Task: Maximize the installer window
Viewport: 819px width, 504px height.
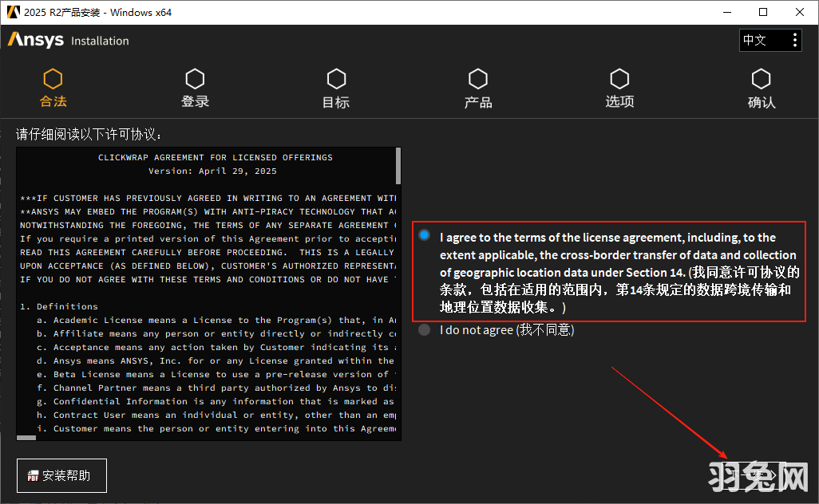Action: [763, 12]
